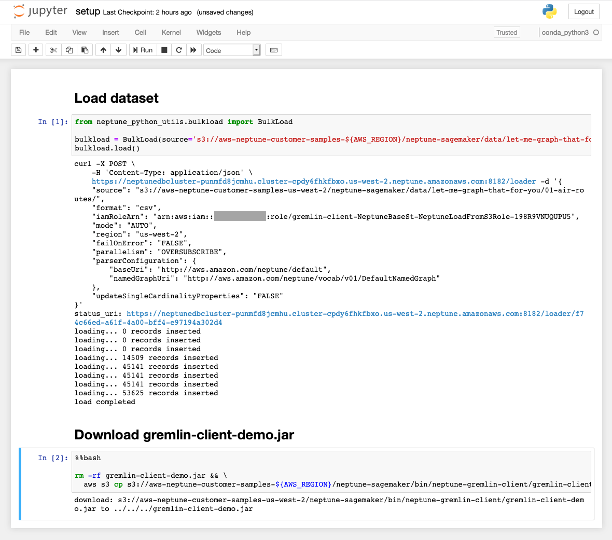612x540 pixels.
Task: Restart kernel and rerun all cells icon
Action: 192,49
